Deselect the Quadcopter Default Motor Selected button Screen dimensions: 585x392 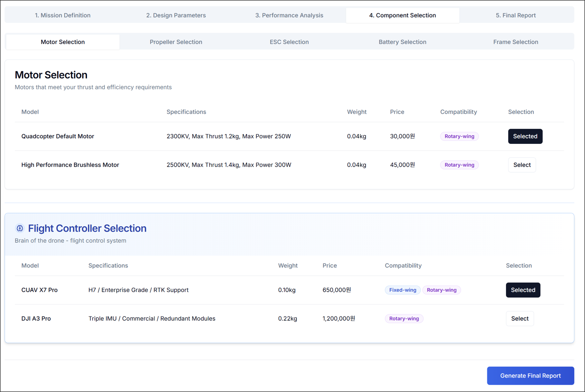tap(525, 136)
